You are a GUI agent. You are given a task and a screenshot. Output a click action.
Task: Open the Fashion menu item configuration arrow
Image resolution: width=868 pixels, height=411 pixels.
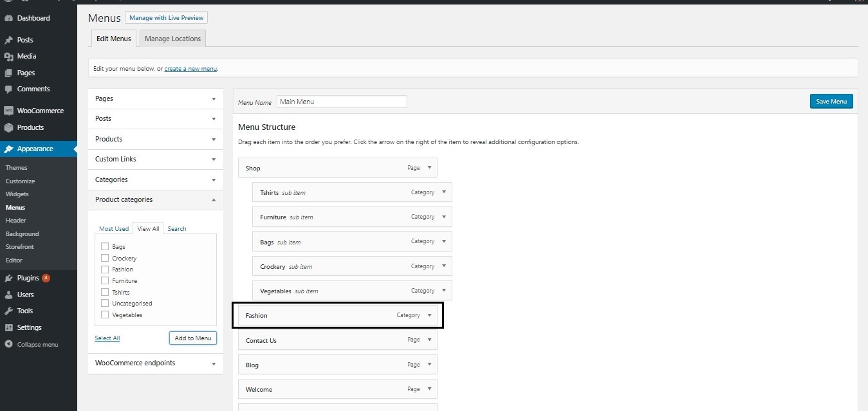click(x=429, y=315)
